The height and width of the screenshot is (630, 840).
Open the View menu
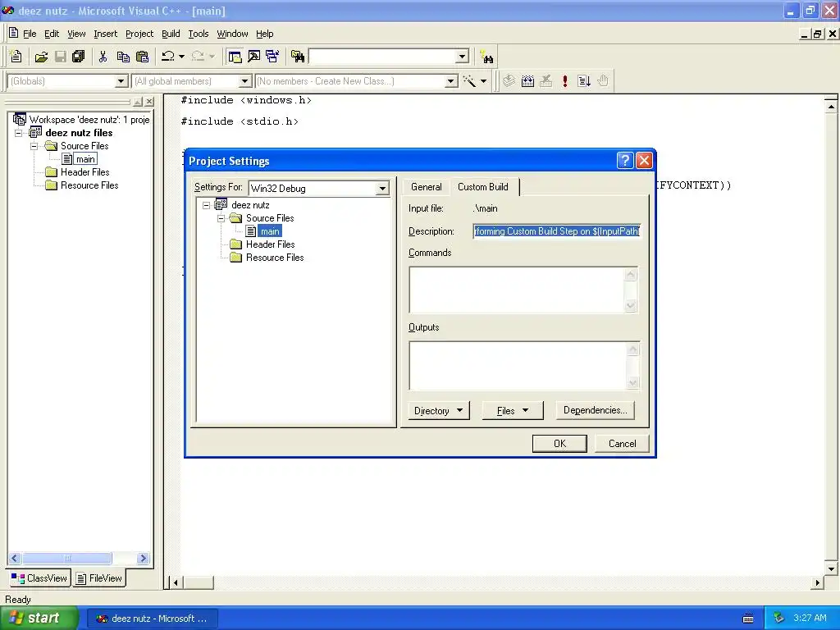[76, 34]
